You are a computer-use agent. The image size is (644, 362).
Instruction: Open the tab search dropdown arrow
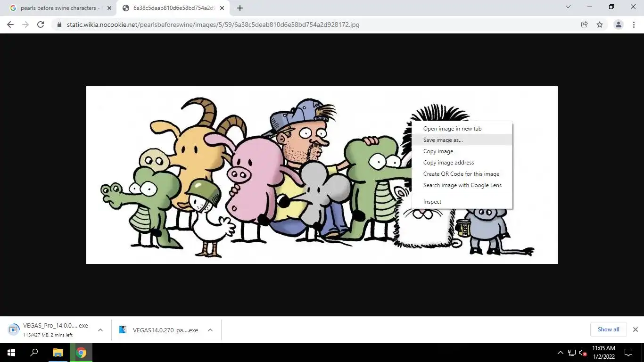pyautogui.click(x=568, y=7)
